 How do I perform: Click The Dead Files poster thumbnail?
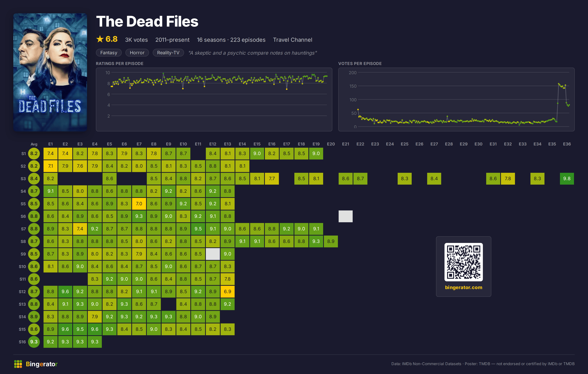pyautogui.click(x=50, y=72)
